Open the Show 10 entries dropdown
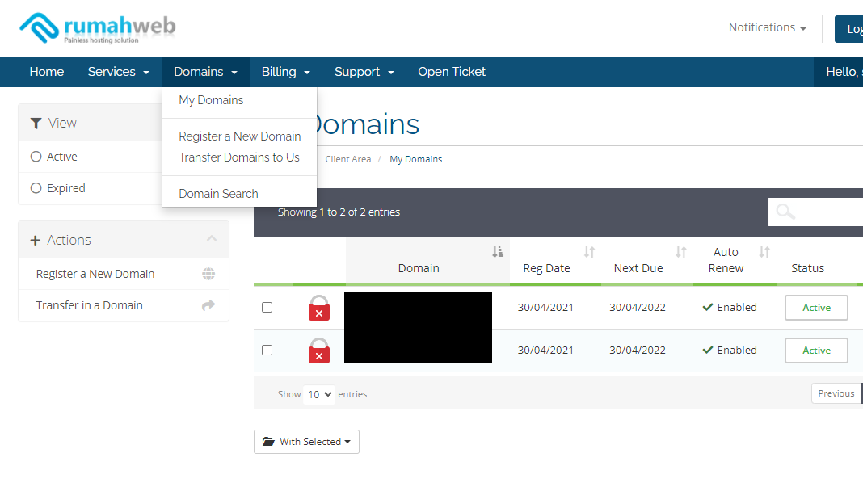The height and width of the screenshot is (504, 863). (319, 394)
